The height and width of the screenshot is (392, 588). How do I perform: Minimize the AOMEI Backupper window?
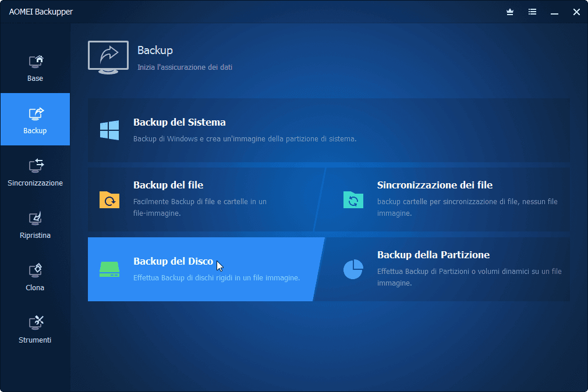point(555,12)
